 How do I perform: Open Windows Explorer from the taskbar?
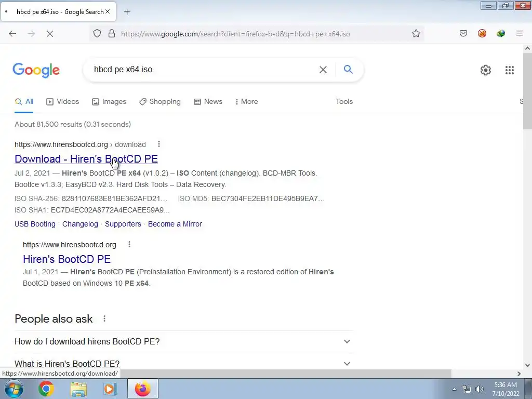click(x=78, y=389)
